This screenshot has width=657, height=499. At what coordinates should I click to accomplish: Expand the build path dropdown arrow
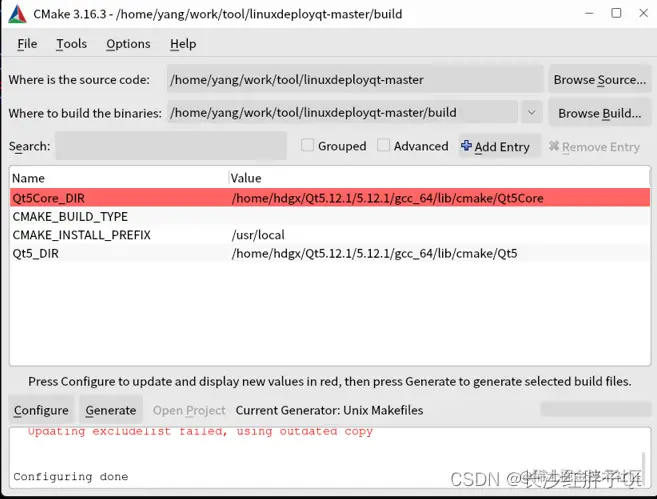(531, 112)
